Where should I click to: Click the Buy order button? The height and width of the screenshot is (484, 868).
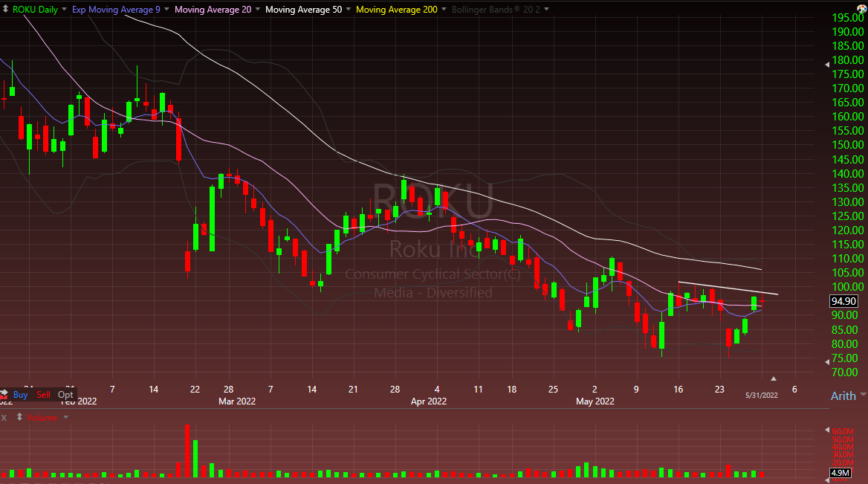[x=21, y=394]
